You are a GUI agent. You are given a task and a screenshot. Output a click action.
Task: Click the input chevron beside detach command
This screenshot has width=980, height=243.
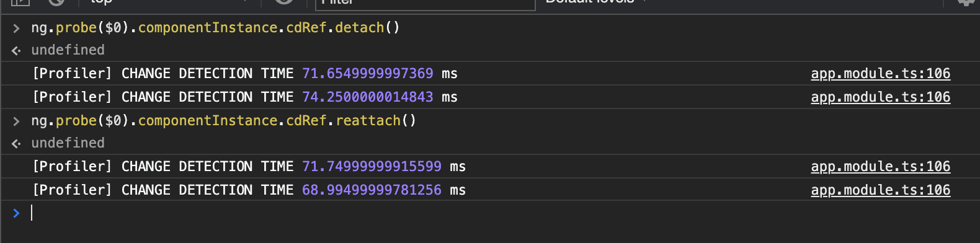coord(17,28)
